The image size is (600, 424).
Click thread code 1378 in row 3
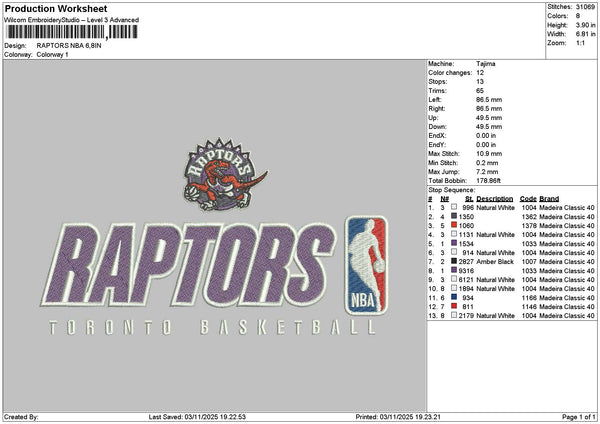[529, 226]
